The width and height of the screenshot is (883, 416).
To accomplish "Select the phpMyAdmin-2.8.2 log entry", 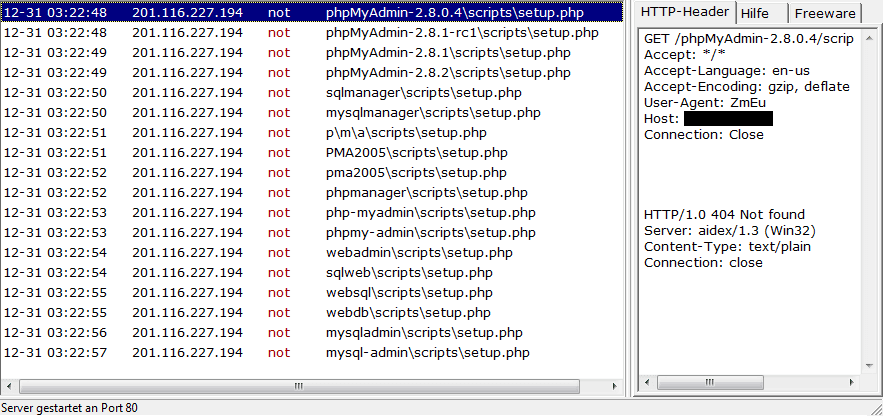I will pyautogui.click(x=312, y=73).
